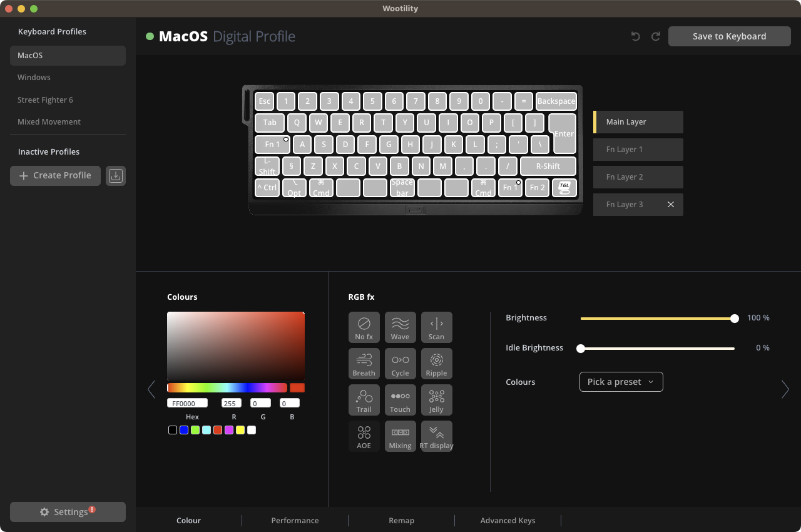Open the Pick a preset dropdown
Viewport: 801px width, 532px height.
tap(621, 382)
